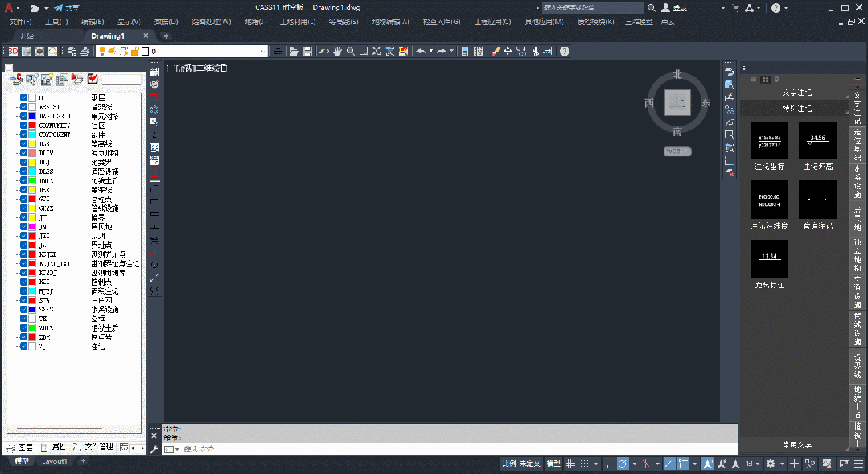
Task: Open the object snap settings dropdown arrow
Action: pyautogui.click(x=695, y=464)
